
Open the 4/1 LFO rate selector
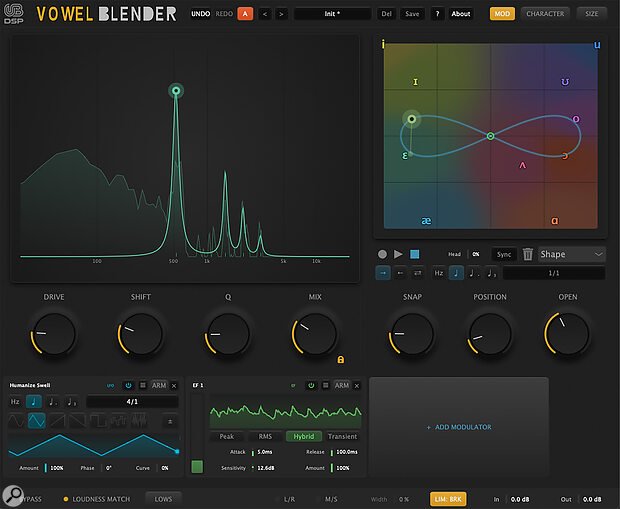pyautogui.click(x=132, y=401)
